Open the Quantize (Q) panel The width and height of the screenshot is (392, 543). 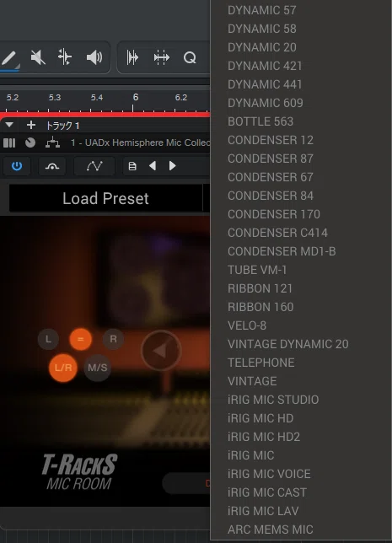click(x=190, y=57)
